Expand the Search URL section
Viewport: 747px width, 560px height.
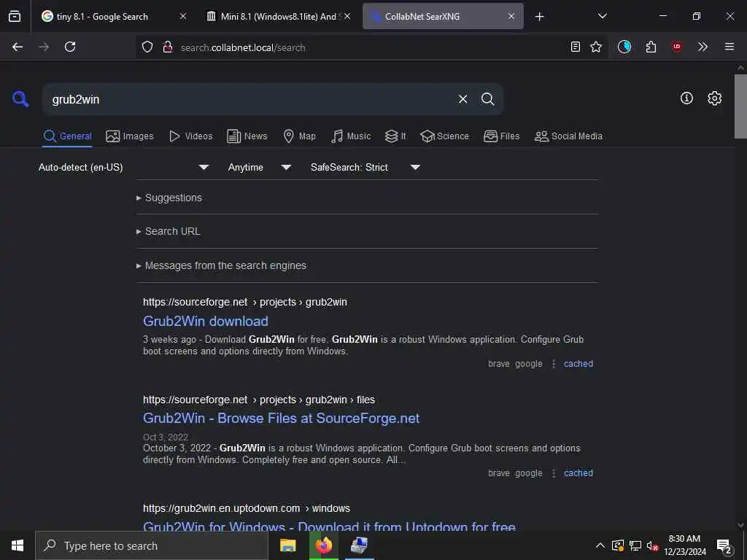172,231
